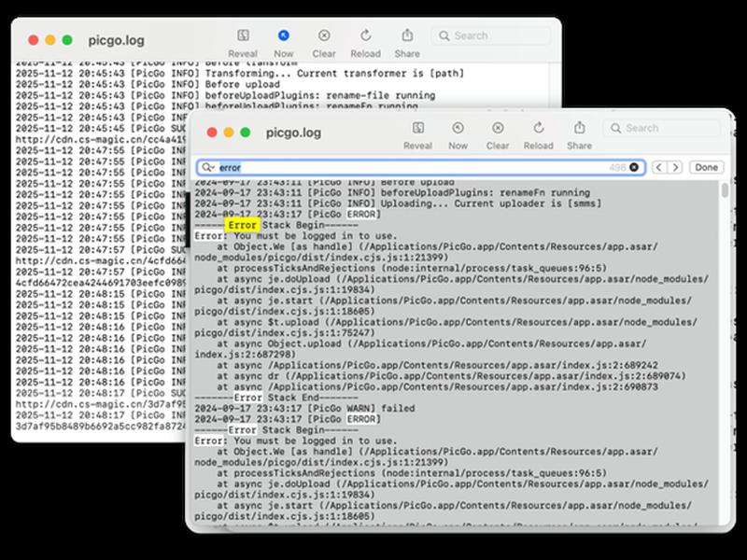Click "[PicGo WARN] failed" log line
747x560 pixels.
coord(305,408)
